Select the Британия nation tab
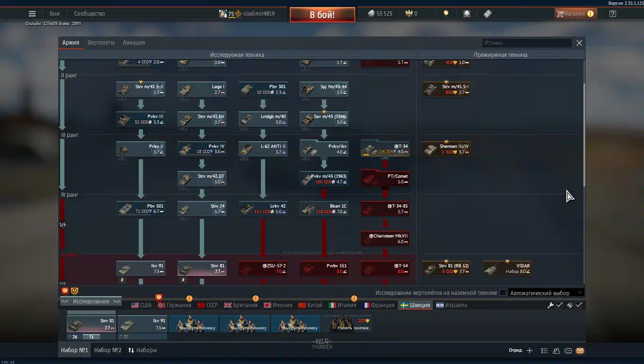Viewport: 644px width, 364px height. pyautogui.click(x=241, y=305)
